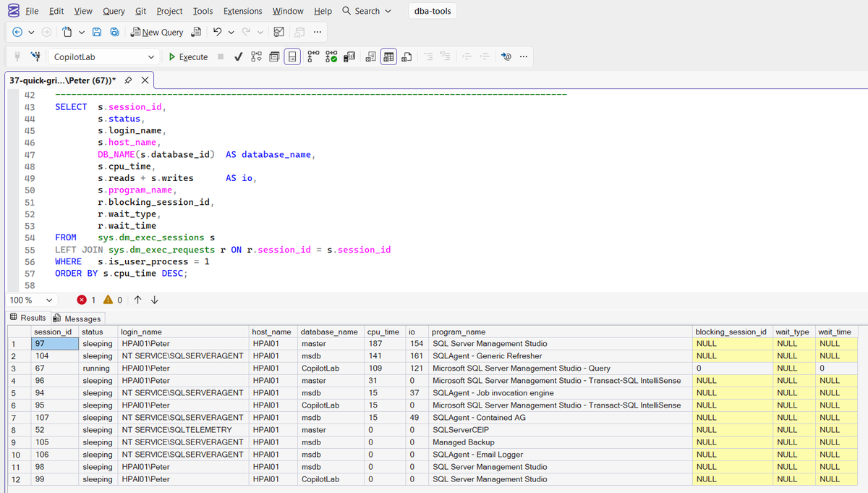Image resolution: width=868 pixels, height=493 pixels.
Task: Toggle Include Live Query Statistics
Action: (x=331, y=56)
